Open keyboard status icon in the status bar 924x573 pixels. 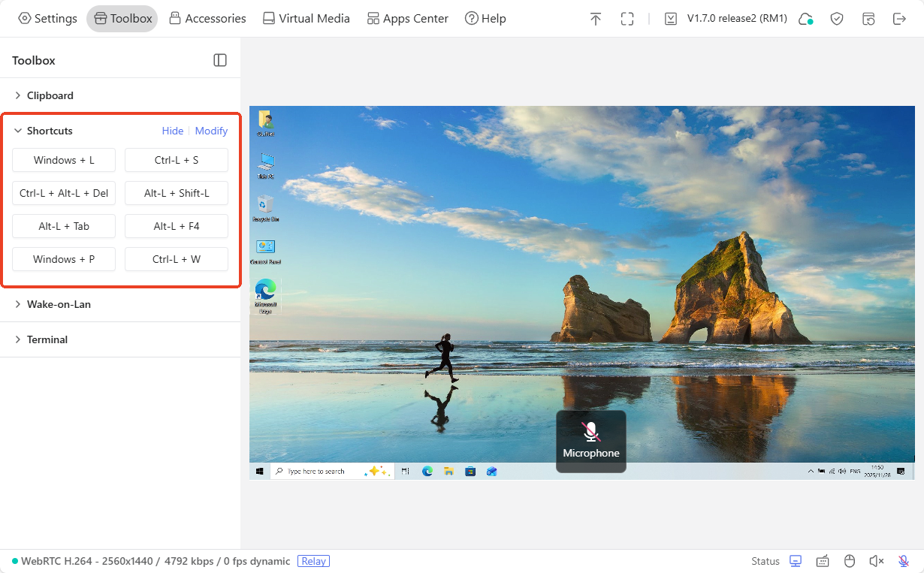pos(823,561)
